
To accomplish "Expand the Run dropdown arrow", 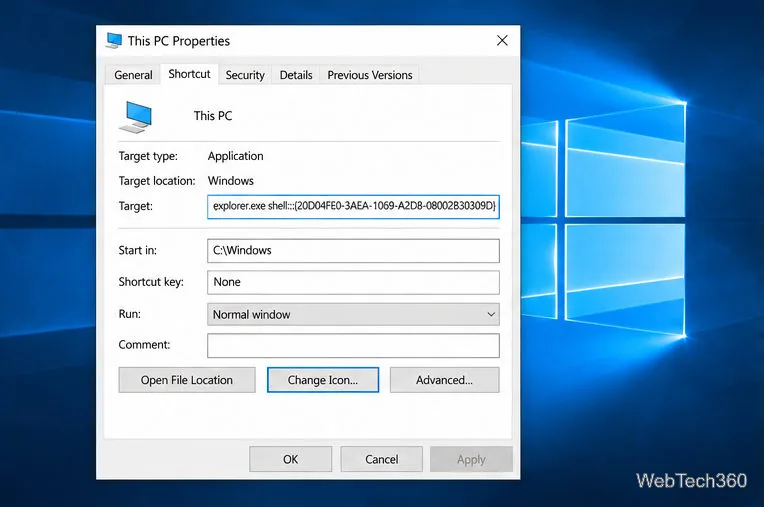I will (491, 315).
